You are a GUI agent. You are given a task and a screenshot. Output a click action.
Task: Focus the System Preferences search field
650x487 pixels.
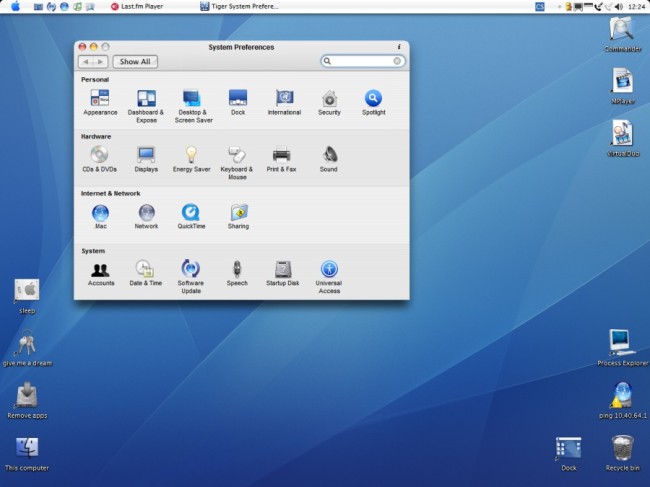(x=363, y=61)
